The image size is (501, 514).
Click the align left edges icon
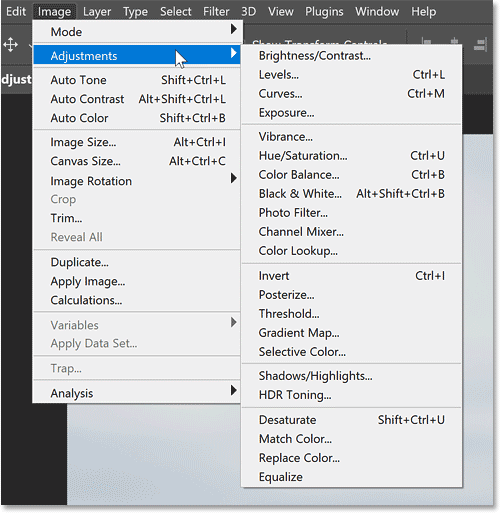[x=426, y=41]
